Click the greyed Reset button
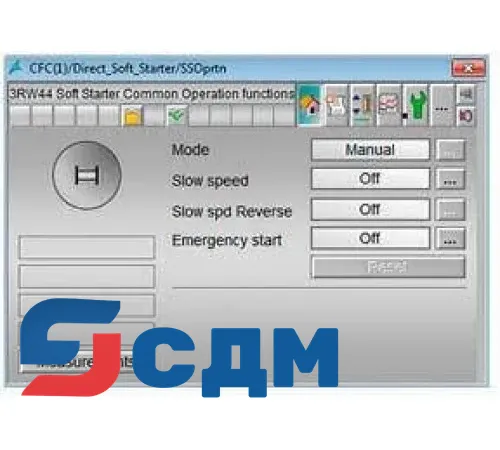The height and width of the screenshot is (450, 500). [x=388, y=267]
